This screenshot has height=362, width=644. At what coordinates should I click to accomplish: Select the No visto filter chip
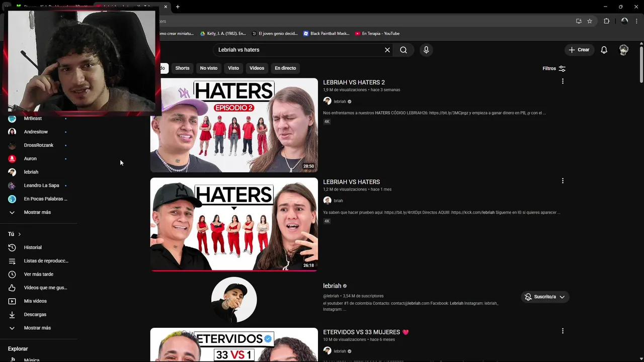tap(209, 68)
